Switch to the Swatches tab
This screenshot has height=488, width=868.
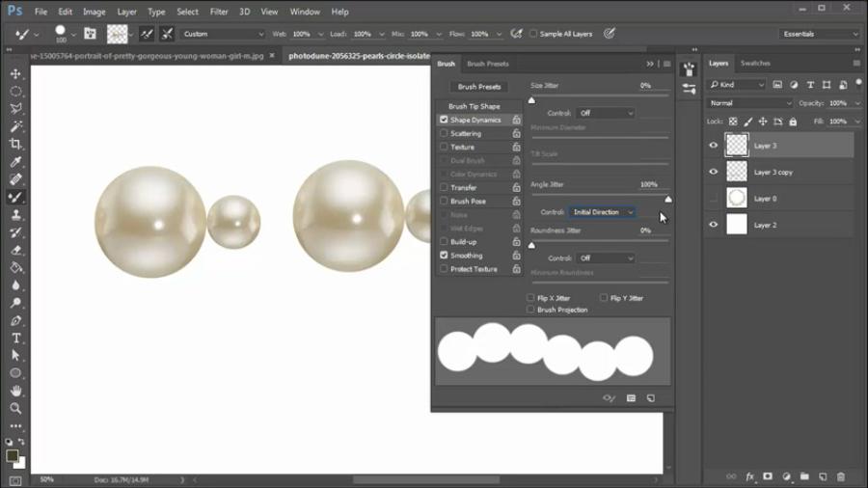(x=755, y=64)
